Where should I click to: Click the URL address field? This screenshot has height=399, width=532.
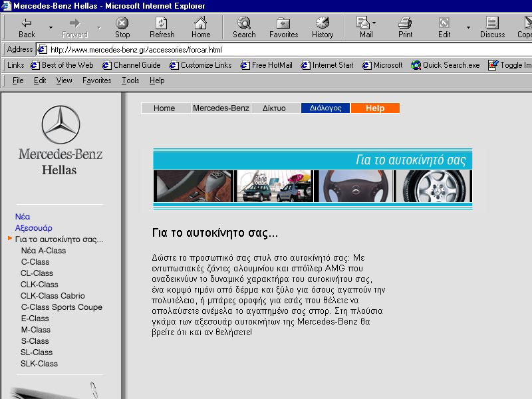pos(266,50)
